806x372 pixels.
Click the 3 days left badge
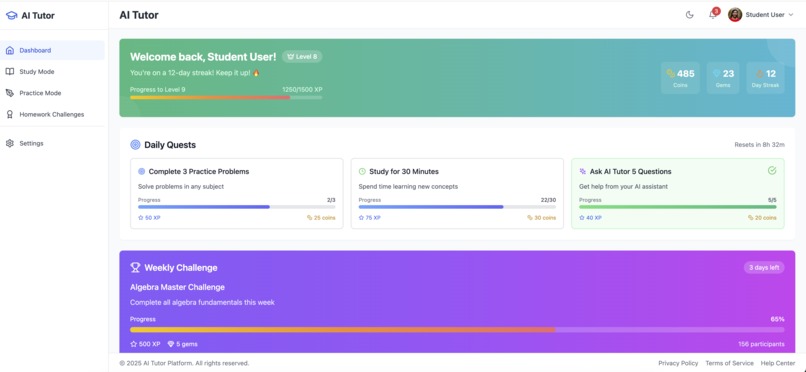pos(764,268)
